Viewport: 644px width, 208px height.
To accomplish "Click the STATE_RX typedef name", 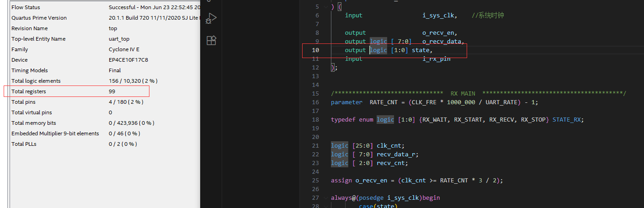I will (568, 120).
